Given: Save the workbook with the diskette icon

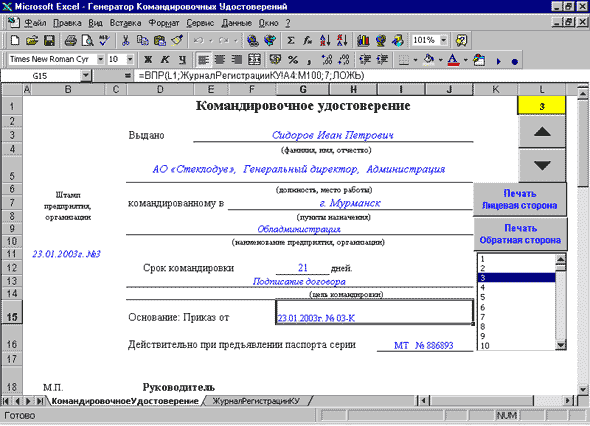Looking at the screenshot, I should click(x=49, y=40).
